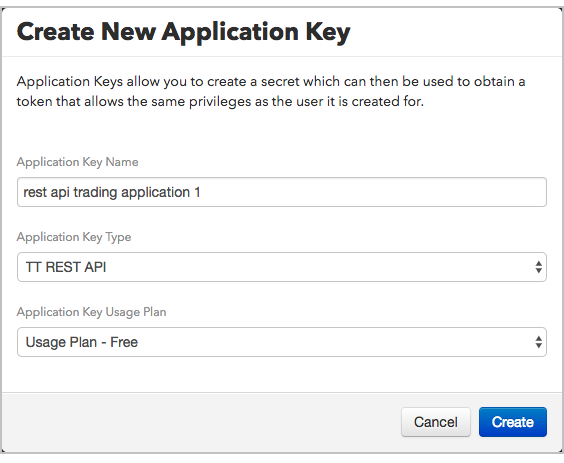Cancel the new application key dialog
Image resolution: width=564 pixels, height=463 pixels.
pos(436,422)
